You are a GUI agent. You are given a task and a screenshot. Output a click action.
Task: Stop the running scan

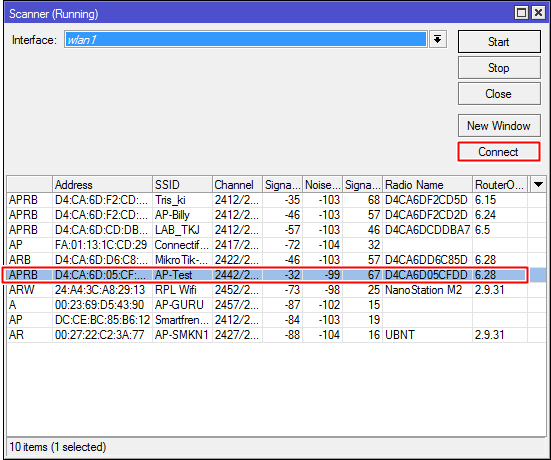(499, 67)
